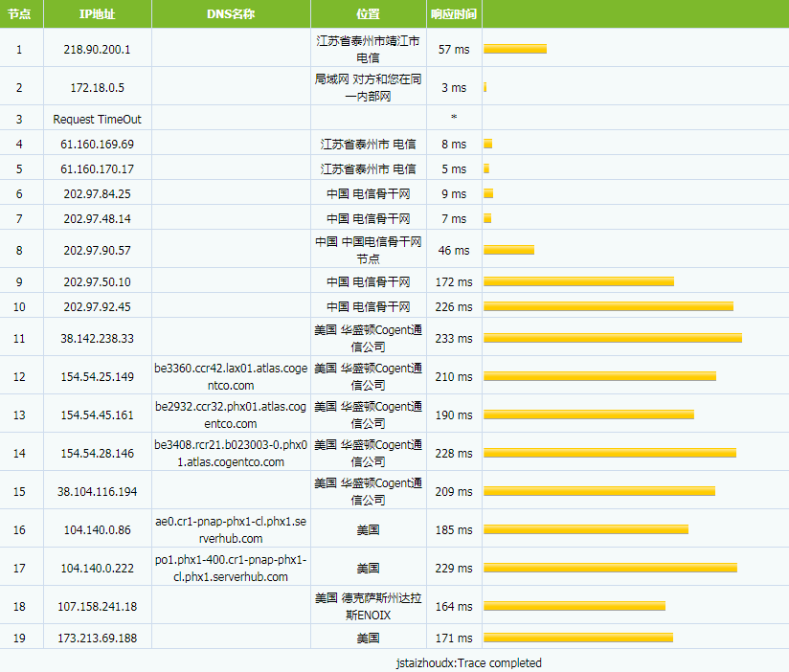Viewport: 789px width, 672px height.
Task: Select IP address 218.90.200.1
Action: point(97,49)
